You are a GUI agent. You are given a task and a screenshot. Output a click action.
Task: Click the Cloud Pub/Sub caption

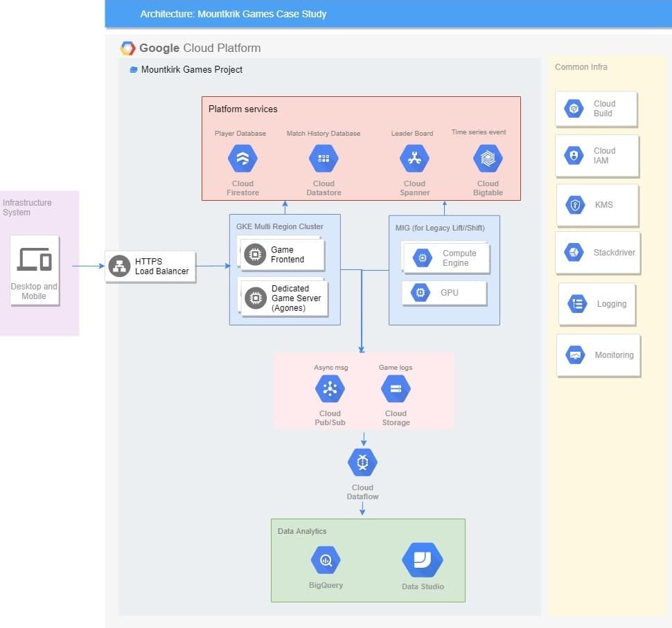click(330, 418)
